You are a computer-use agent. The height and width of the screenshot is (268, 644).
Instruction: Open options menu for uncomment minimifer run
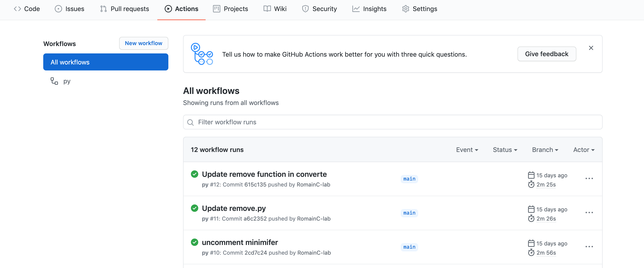click(x=589, y=247)
